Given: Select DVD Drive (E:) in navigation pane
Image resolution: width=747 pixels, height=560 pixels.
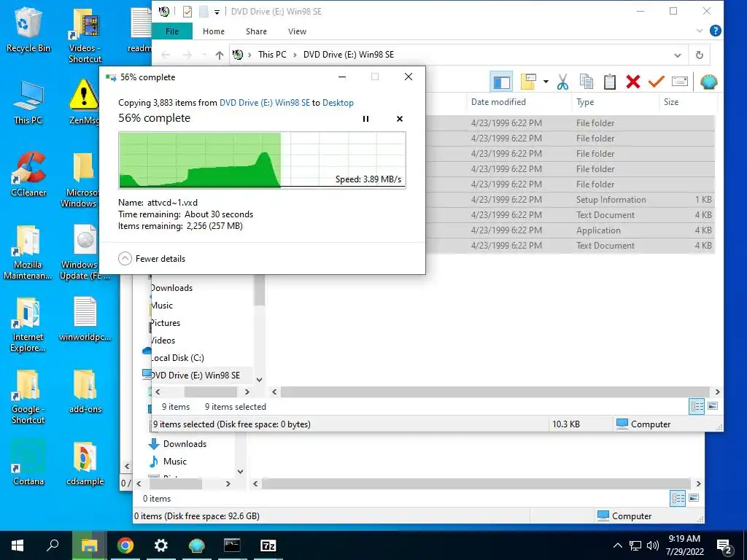Looking at the screenshot, I should pyautogui.click(x=195, y=376).
